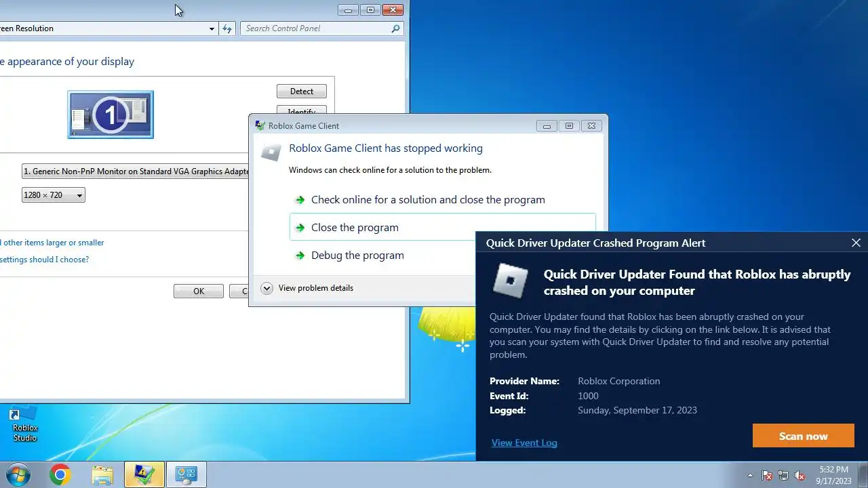Click Show desktop strip at taskbar end
The height and width of the screenshot is (488, 868).
pyautogui.click(x=863, y=474)
